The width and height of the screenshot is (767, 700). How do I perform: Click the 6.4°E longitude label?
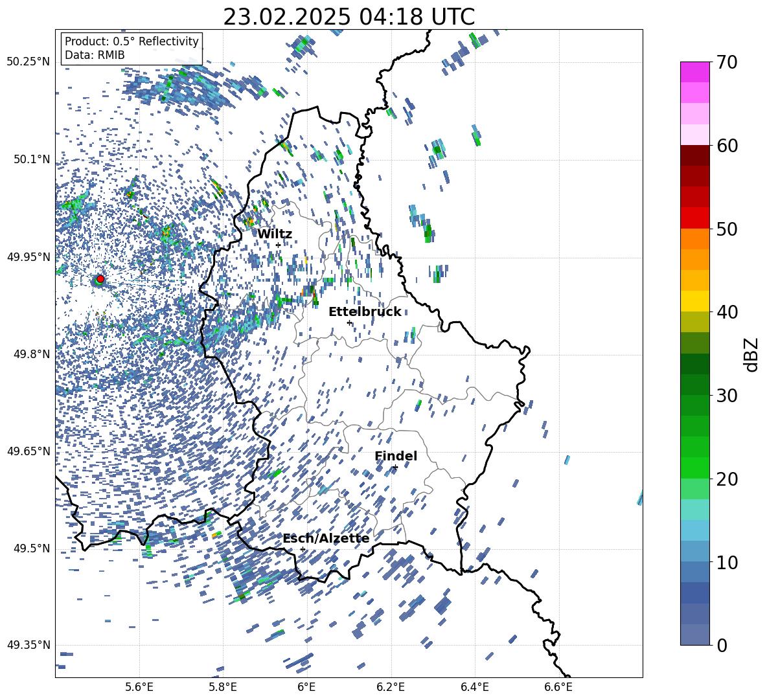pyautogui.click(x=474, y=688)
